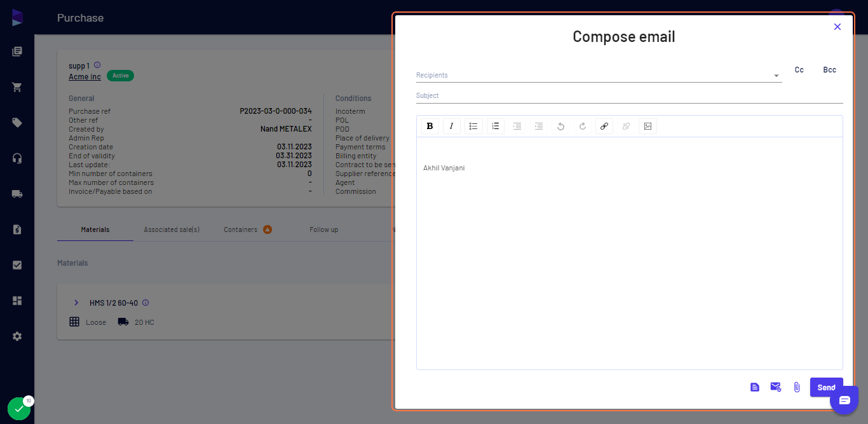Switch to the Containers tab

click(x=248, y=229)
